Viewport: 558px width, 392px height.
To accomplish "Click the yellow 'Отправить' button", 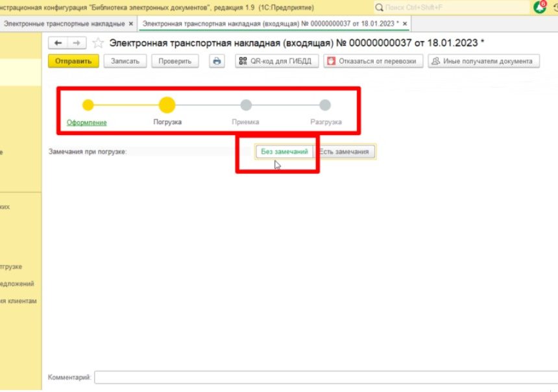I will tap(73, 61).
